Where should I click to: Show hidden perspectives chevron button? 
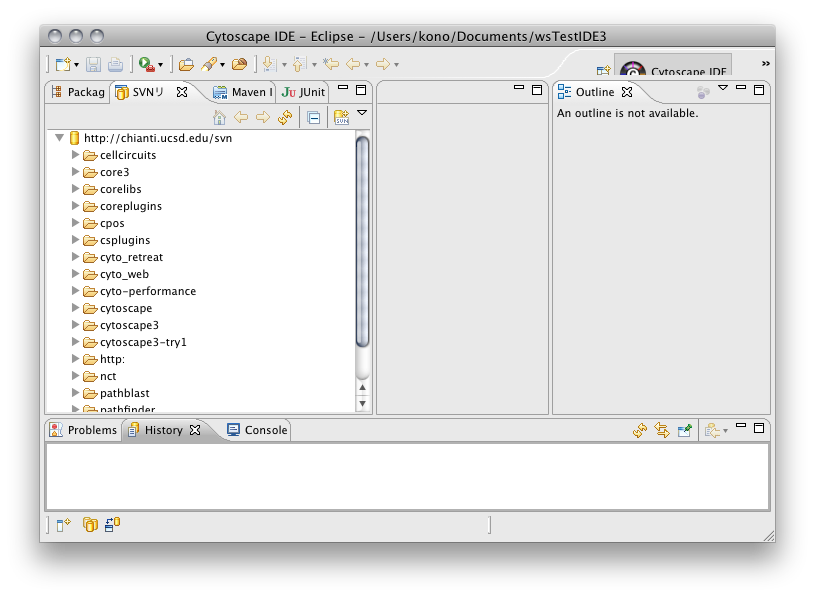[x=766, y=63]
